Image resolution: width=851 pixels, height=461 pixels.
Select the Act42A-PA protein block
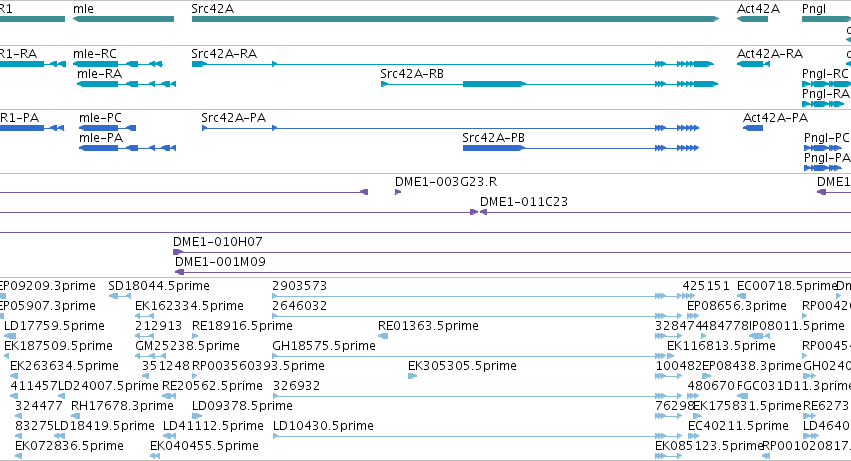[x=753, y=128]
